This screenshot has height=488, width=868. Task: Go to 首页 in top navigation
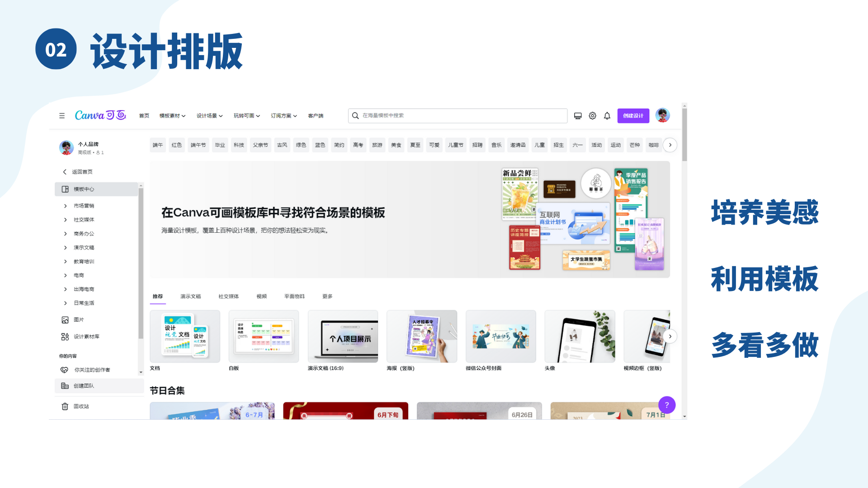tap(144, 116)
